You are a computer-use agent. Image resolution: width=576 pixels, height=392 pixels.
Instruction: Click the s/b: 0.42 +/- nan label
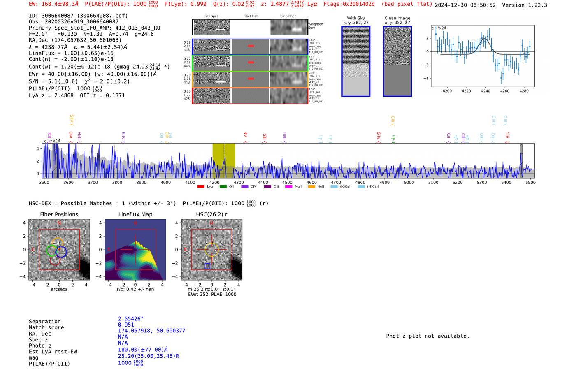pyautogui.click(x=135, y=289)
